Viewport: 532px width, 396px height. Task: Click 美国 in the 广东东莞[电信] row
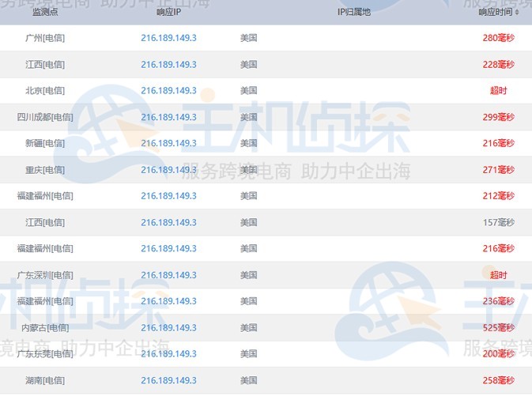(x=249, y=354)
